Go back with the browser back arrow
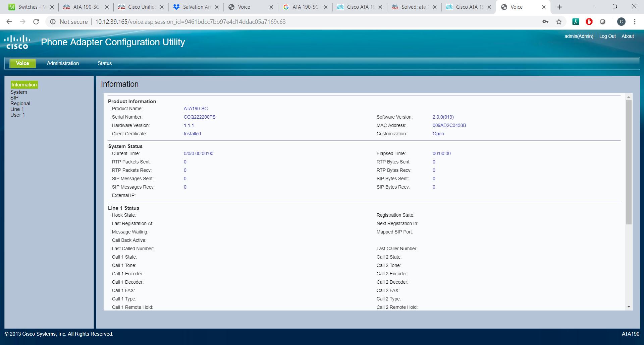644x345 pixels. pyautogui.click(x=9, y=22)
